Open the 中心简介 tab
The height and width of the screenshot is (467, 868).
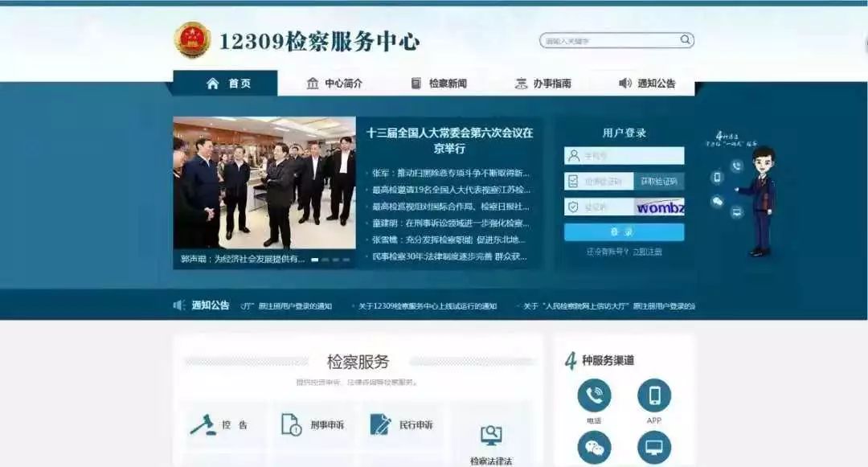coord(334,84)
